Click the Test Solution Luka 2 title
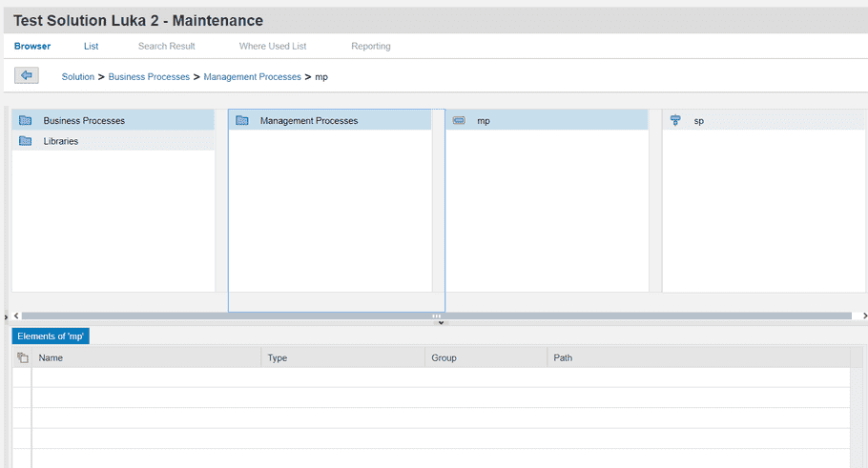This screenshot has height=468, width=868. 138,20
